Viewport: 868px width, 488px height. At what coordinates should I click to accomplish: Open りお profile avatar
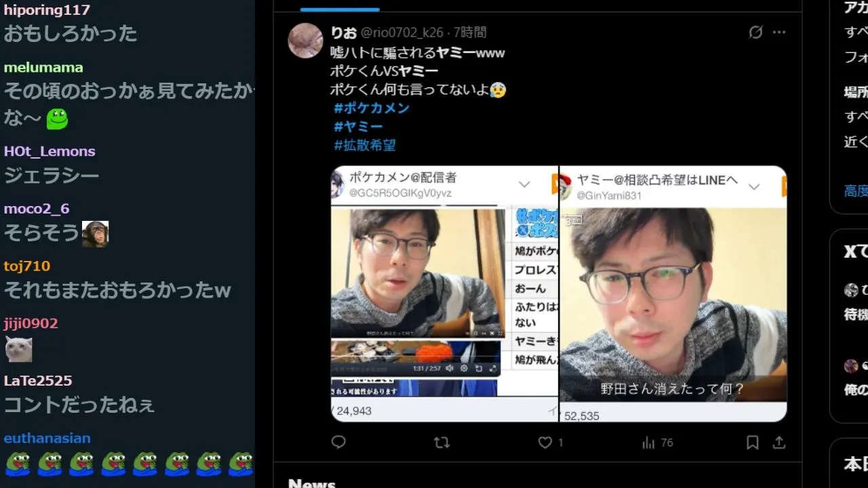click(x=305, y=41)
